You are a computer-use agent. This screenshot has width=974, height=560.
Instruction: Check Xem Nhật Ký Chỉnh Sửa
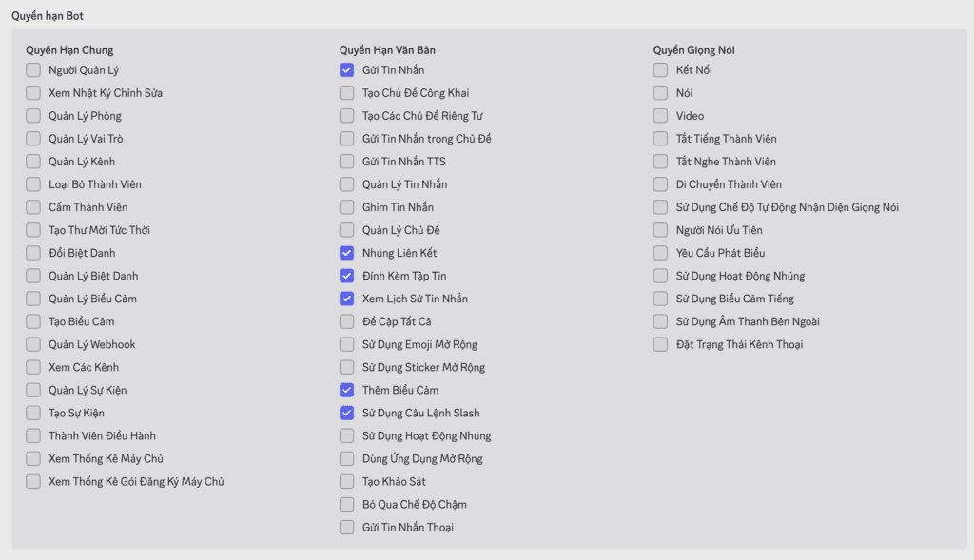(33, 93)
